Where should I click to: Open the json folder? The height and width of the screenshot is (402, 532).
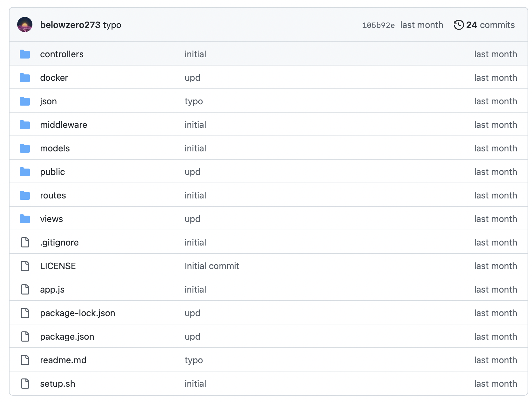48,101
